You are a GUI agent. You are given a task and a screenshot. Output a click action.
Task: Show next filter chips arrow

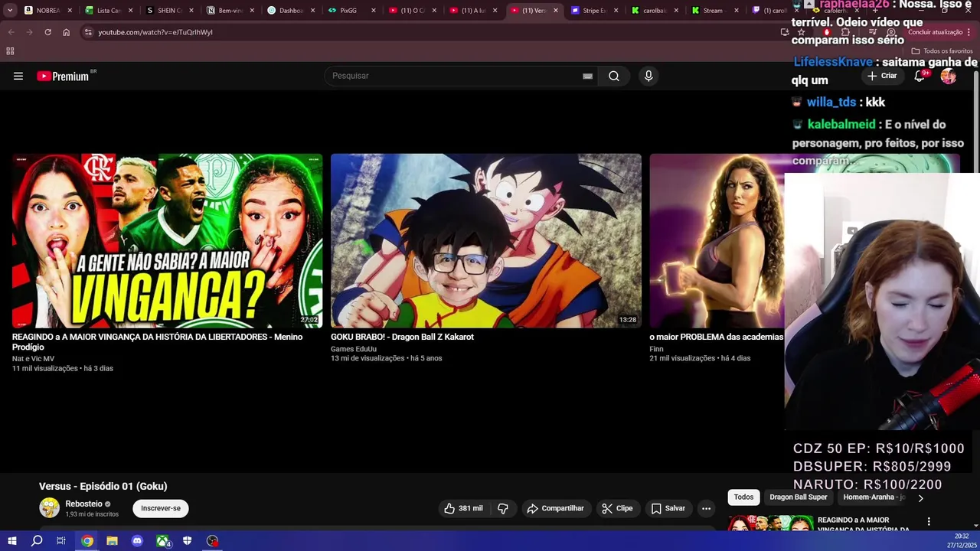920,498
